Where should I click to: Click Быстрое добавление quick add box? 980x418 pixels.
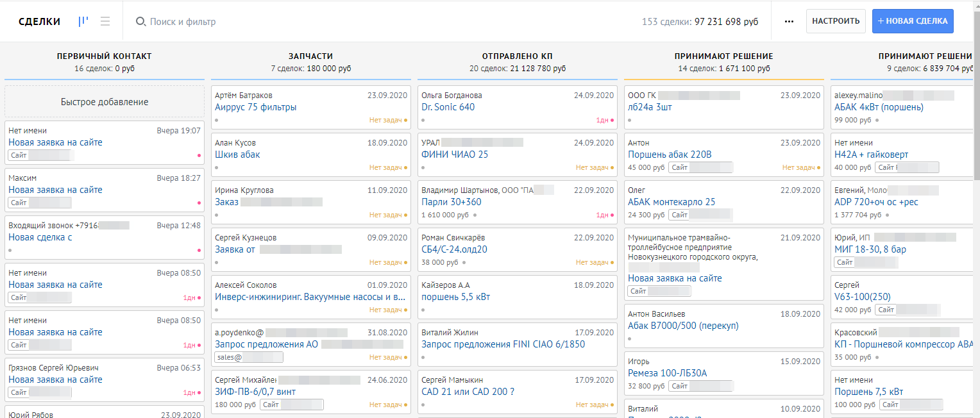tap(105, 102)
